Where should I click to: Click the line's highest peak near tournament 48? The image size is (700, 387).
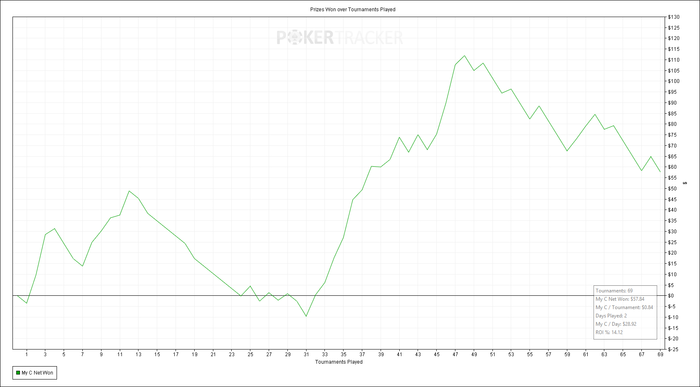(x=465, y=56)
